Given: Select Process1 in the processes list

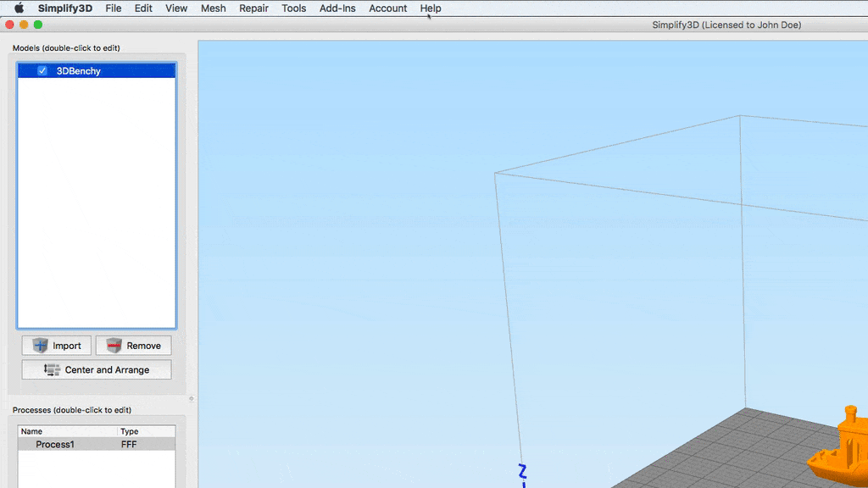Looking at the screenshot, I should pyautogui.click(x=97, y=444).
